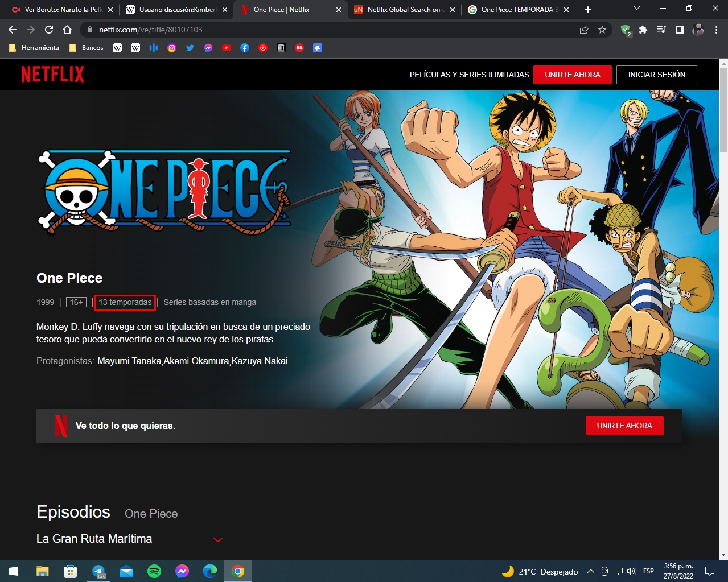Image resolution: width=728 pixels, height=582 pixels.
Task: Open the Windows Start menu
Action: (14, 571)
